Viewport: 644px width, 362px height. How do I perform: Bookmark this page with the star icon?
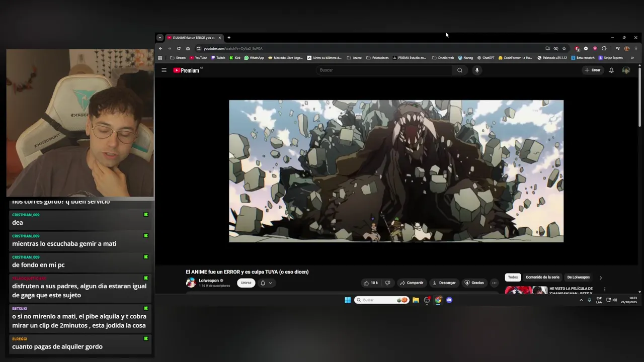[x=564, y=48]
